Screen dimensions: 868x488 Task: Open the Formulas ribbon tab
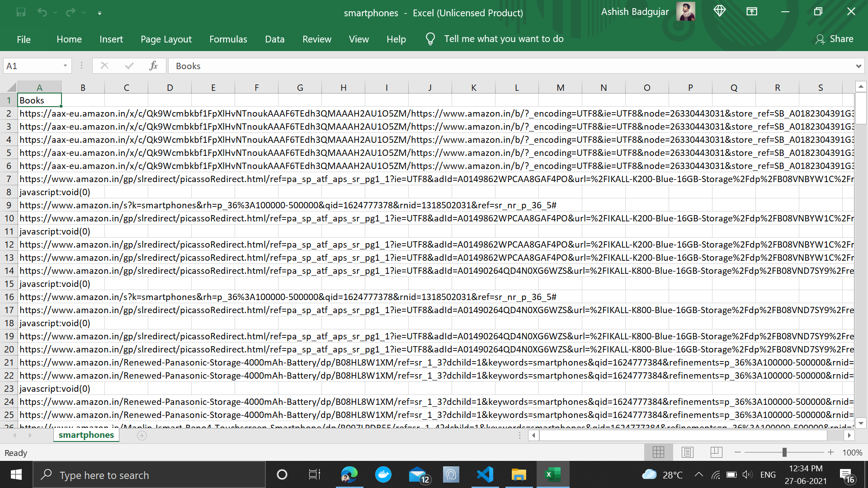(228, 39)
